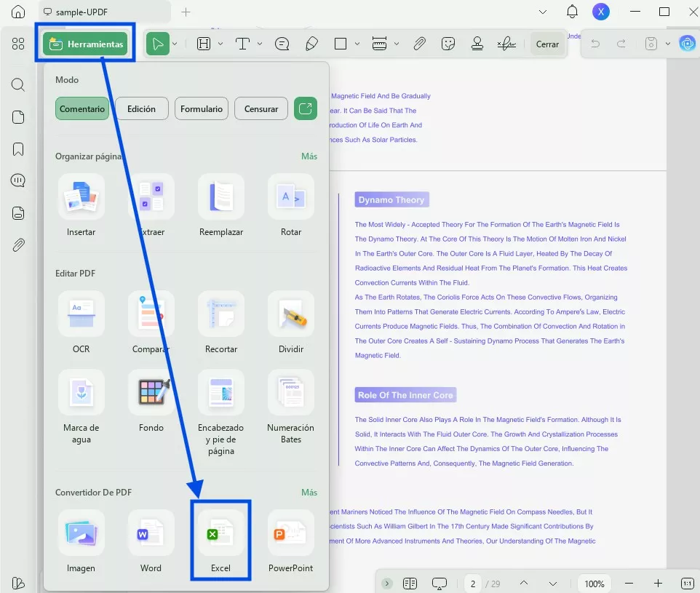Open Encabezado y pie de página

pos(221,413)
